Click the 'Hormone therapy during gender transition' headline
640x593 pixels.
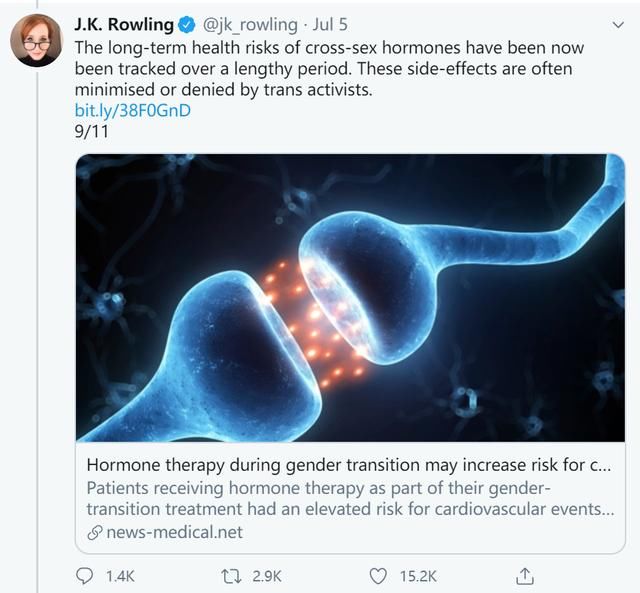pos(348,465)
